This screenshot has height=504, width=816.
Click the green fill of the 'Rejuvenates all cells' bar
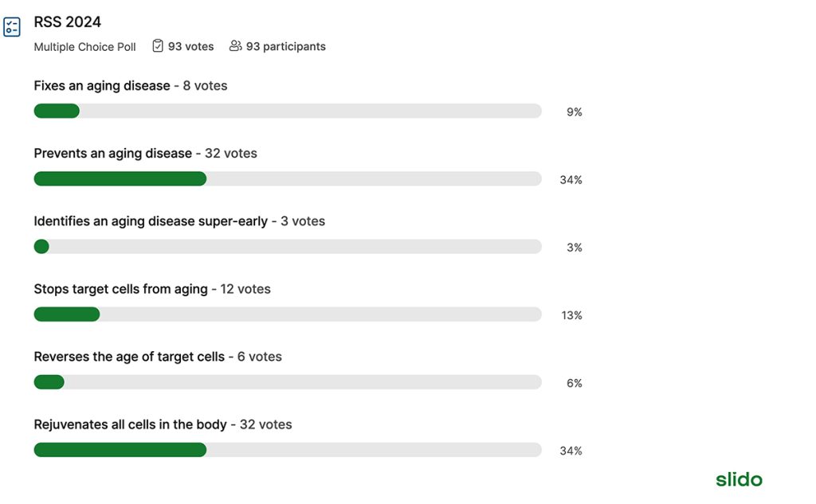[120, 450]
